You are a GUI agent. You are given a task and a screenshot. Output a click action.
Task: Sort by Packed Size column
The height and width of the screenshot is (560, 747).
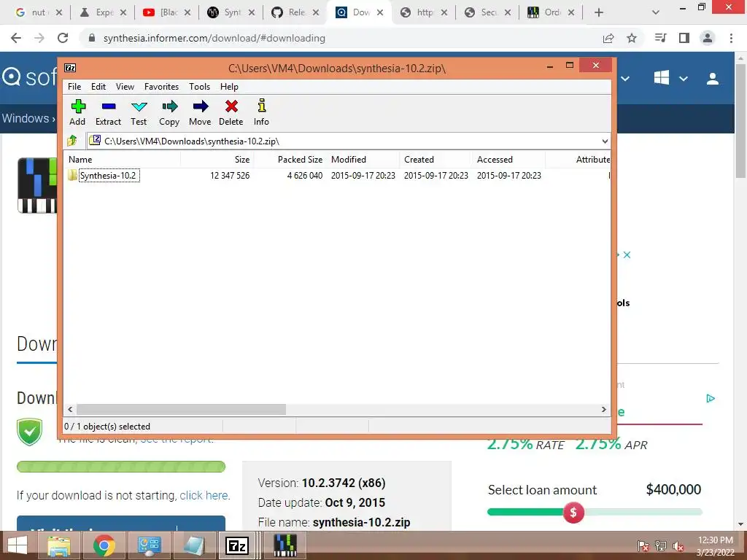[x=290, y=160]
